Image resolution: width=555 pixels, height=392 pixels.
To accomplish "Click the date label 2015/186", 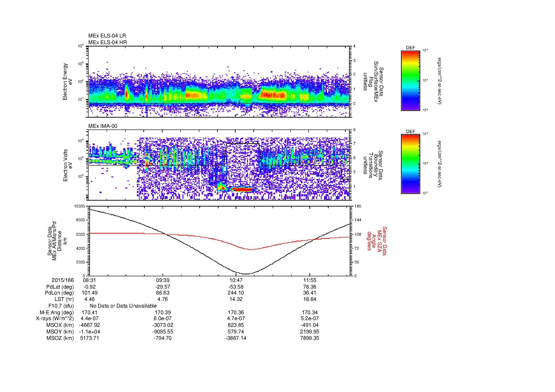I will (x=63, y=280).
